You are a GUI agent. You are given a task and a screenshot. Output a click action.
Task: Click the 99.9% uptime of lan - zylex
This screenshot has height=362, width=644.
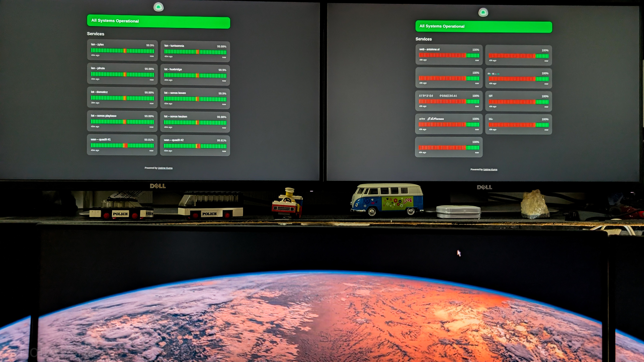(x=150, y=45)
